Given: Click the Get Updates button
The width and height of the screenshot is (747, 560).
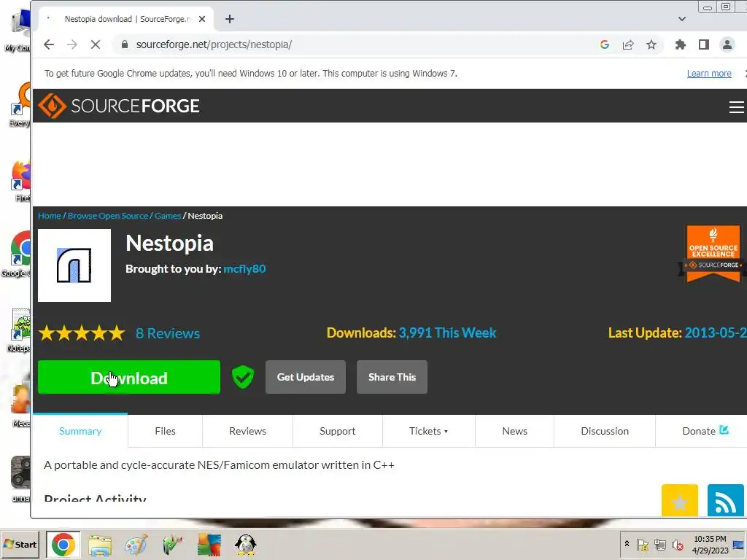Looking at the screenshot, I should tap(306, 377).
